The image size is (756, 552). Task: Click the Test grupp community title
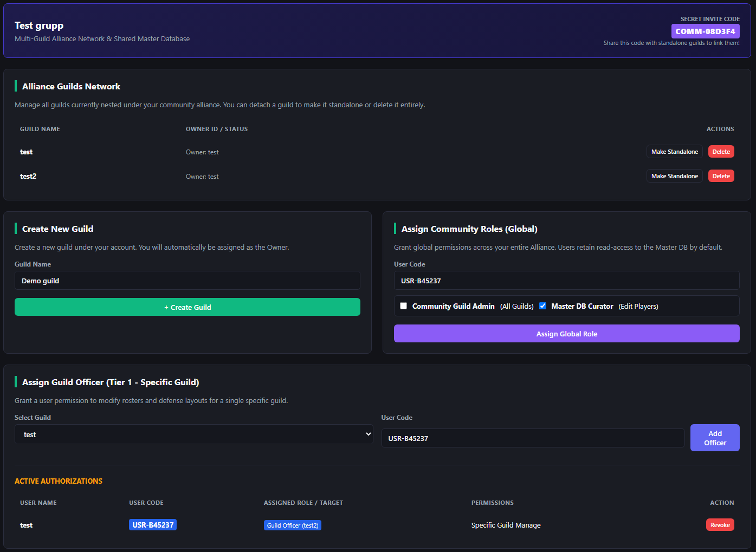click(39, 25)
